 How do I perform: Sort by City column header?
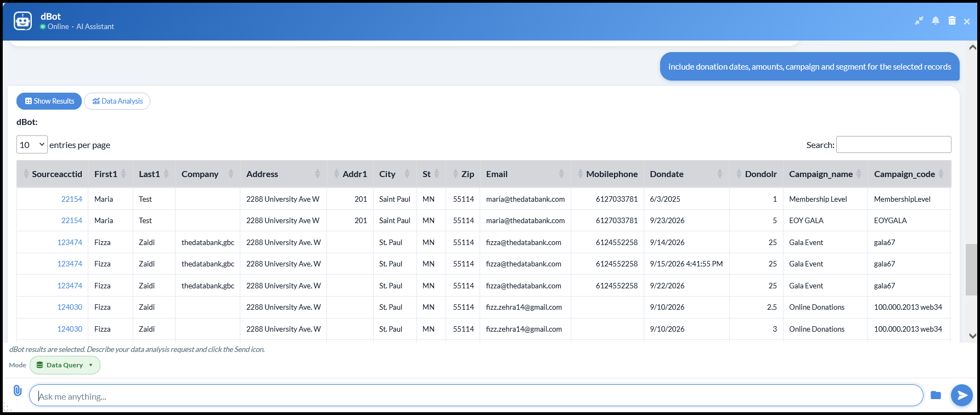[395, 174]
